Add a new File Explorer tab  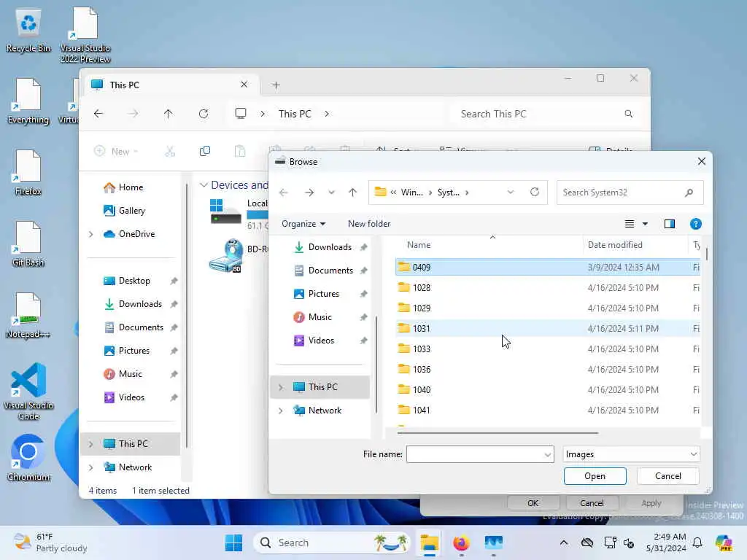coord(276,85)
